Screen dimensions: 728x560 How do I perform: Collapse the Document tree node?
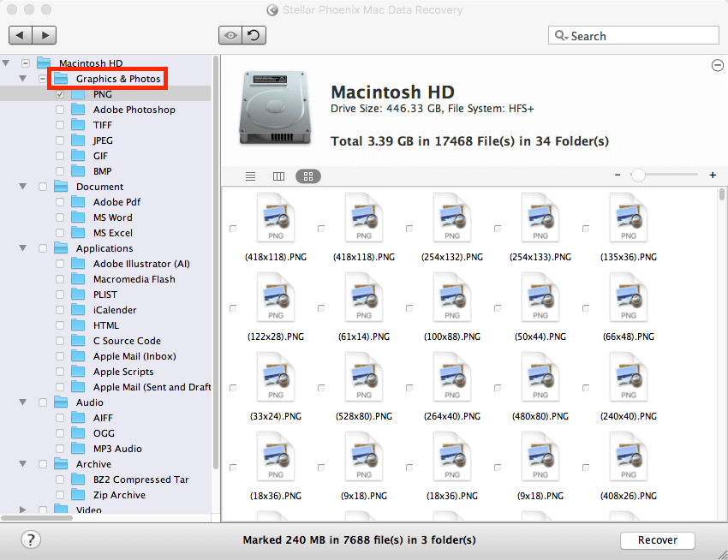(23, 186)
